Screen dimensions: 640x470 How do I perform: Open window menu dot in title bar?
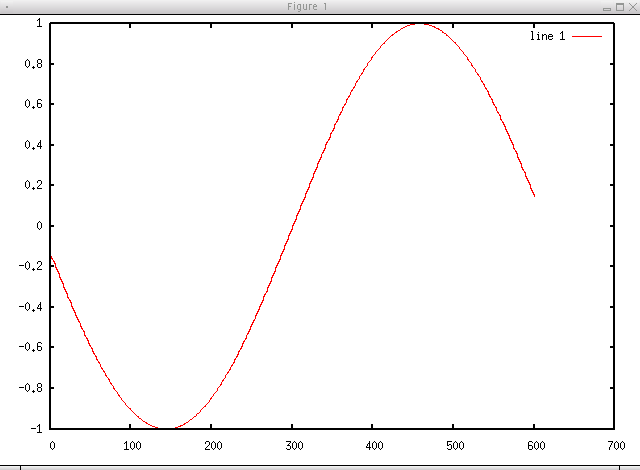[x=7, y=7]
